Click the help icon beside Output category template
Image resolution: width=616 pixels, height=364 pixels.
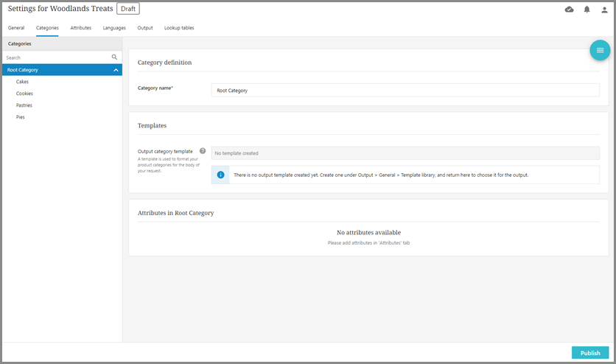coord(203,150)
